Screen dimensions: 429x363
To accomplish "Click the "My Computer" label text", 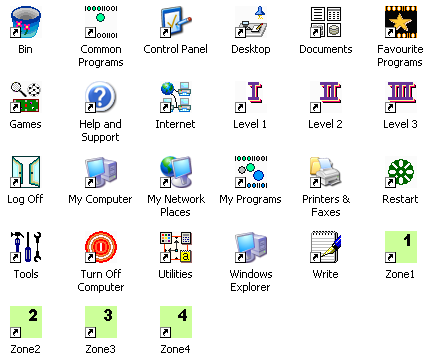I will pyautogui.click(x=100, y=199).
